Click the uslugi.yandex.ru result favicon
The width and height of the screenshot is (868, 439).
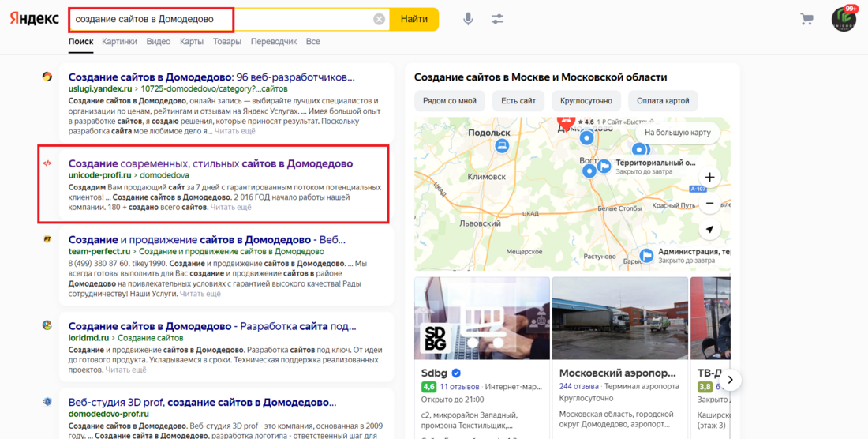coord(47,77)
